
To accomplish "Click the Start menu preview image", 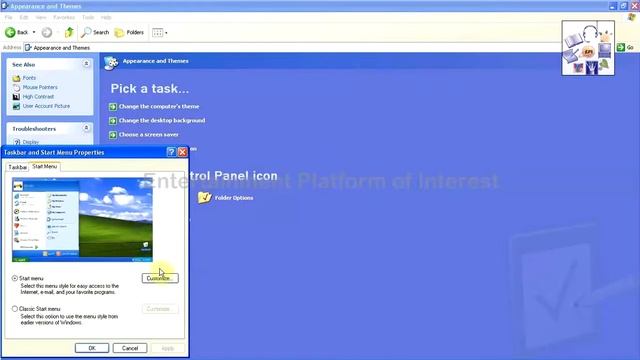I will pyautogui.click(x=82, y=220).
